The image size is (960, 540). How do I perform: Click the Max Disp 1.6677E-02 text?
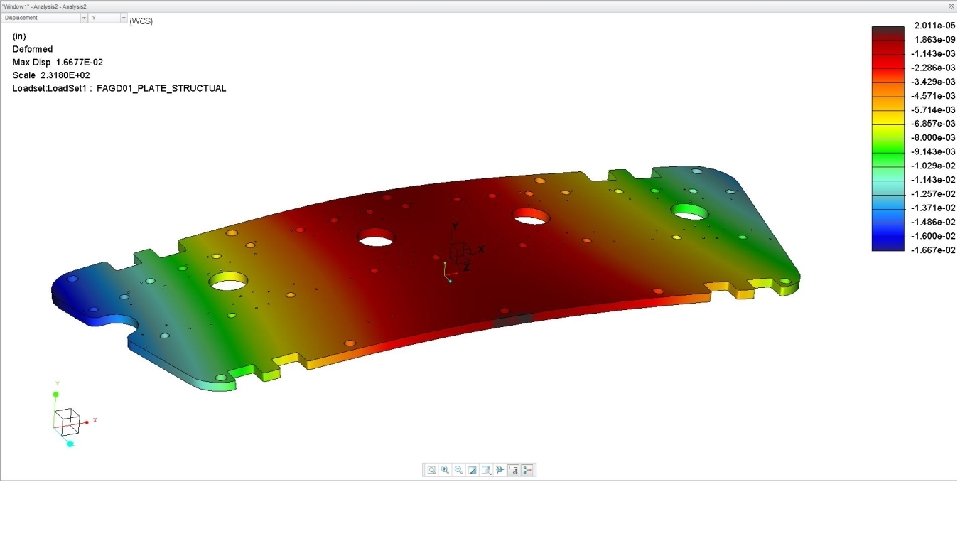pyautogui.click(x=58, y=62)
